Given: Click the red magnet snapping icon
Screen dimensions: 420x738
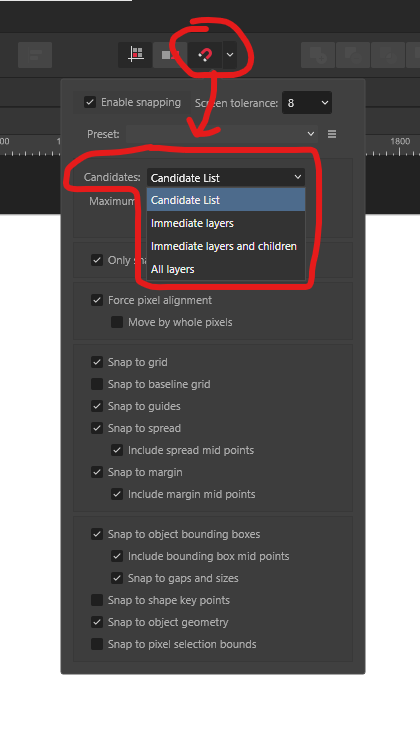Looking at the screenshot, I should click(205, 55).
